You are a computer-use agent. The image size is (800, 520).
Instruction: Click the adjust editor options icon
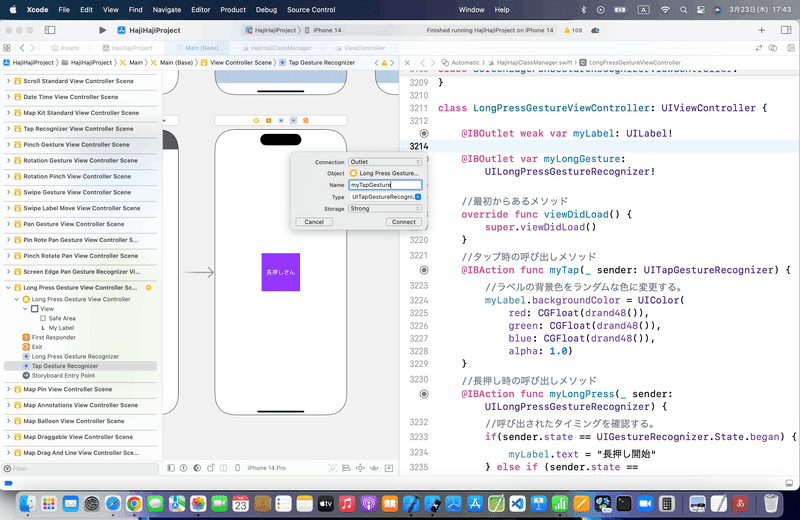[773, 48]
